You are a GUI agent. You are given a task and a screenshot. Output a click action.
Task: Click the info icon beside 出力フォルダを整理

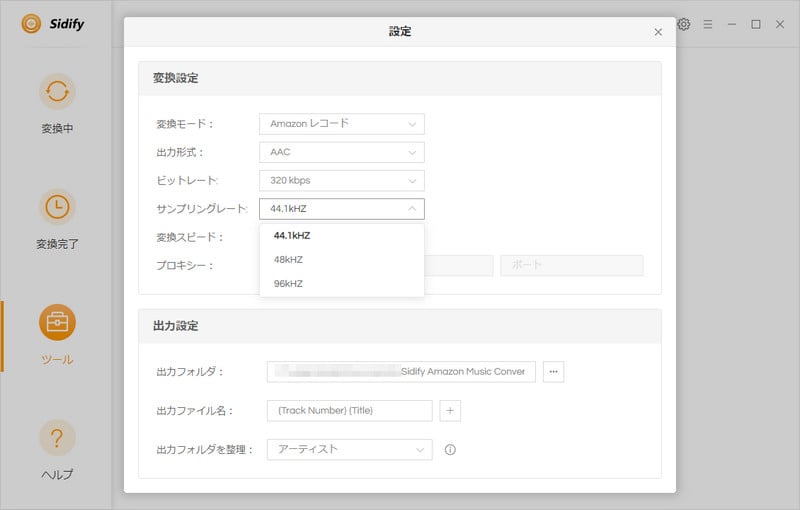[450, 450]
